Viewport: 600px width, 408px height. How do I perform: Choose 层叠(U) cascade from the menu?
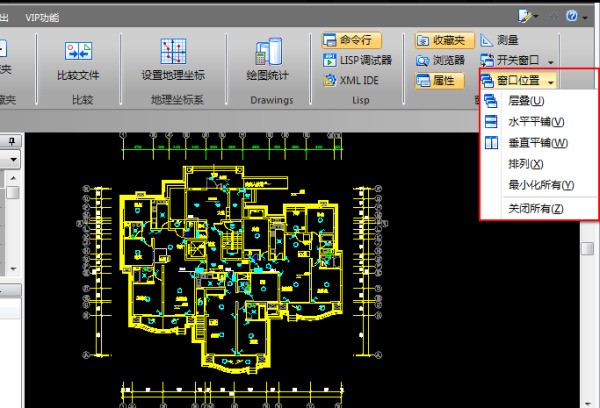coord(525,101)
